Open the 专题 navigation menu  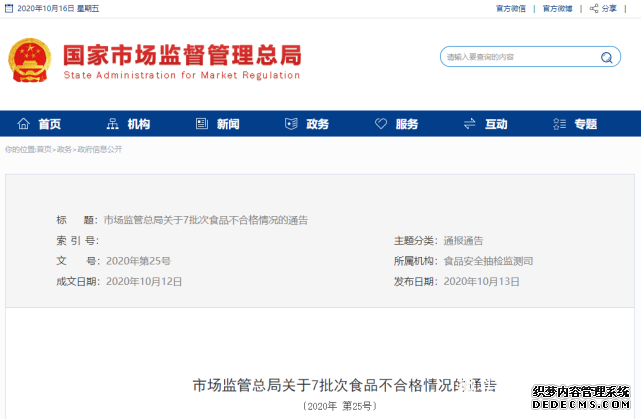585,124
